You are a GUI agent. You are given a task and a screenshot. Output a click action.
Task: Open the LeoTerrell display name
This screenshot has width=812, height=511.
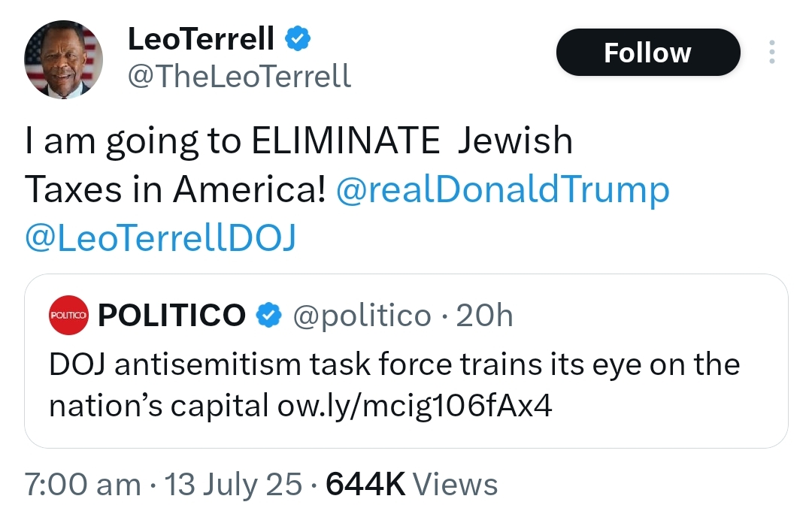[201, 39]
